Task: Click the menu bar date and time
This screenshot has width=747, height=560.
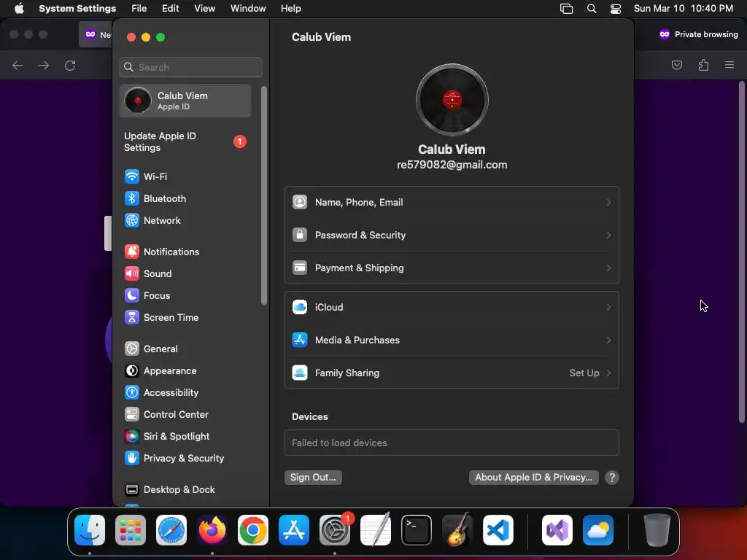Action: 683,9
